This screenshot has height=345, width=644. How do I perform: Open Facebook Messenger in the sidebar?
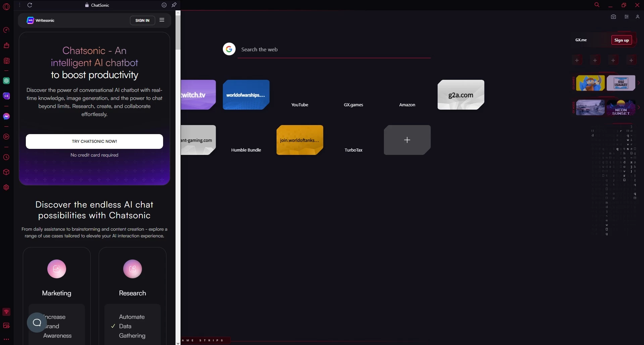6,116
